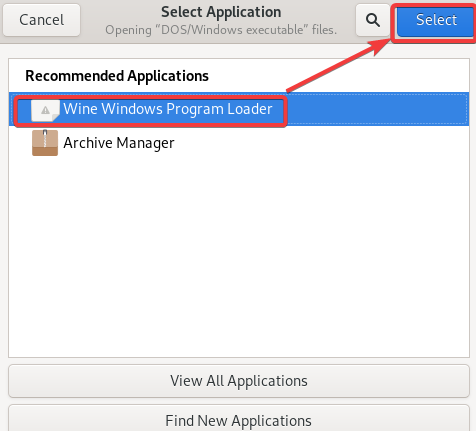
Task: Click the Wine Windows Program Loader file icon
Action: pyautogui.click(x=45, y=110)
